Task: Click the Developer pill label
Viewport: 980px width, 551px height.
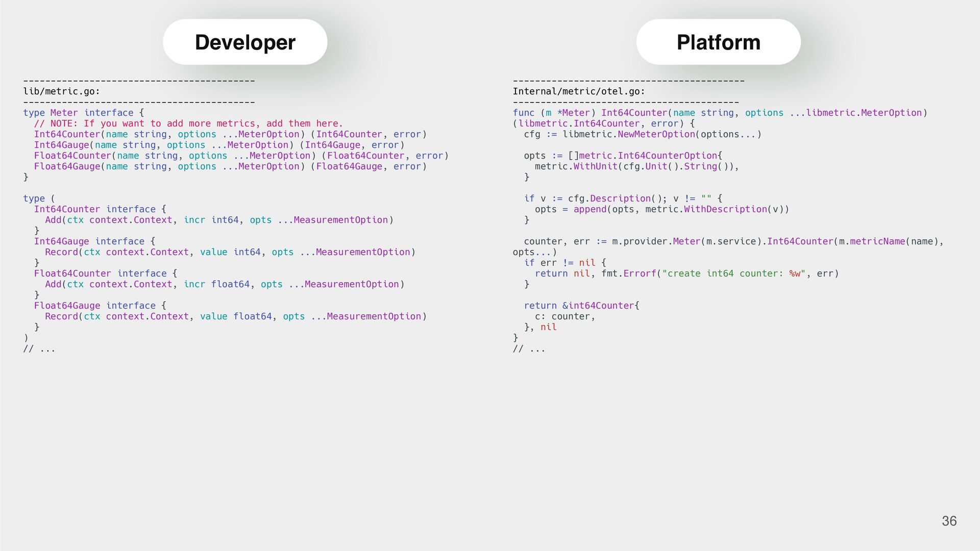Action: coord(245,42)
